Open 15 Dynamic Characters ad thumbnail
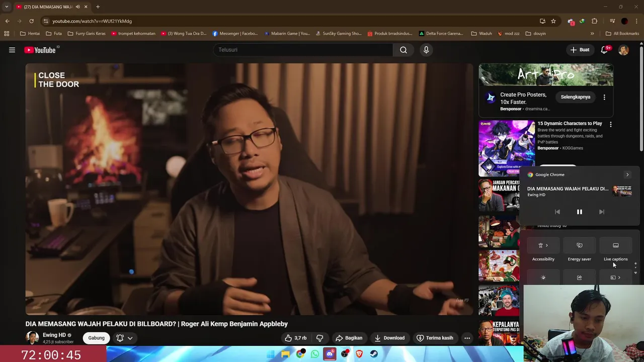Screen dimensions: 644x362 [507, 148]
